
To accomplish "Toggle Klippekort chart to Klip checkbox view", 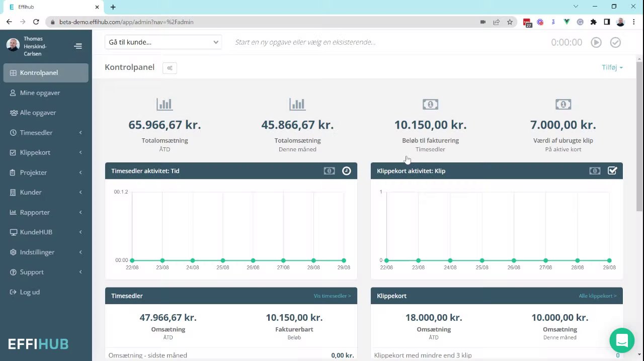I will click(x=612, y=171).
